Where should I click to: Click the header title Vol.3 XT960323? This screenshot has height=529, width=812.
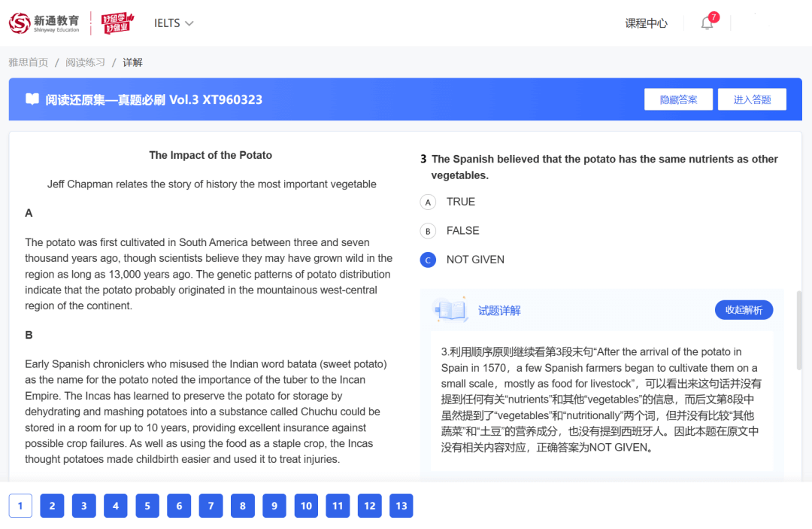(154, 99)
